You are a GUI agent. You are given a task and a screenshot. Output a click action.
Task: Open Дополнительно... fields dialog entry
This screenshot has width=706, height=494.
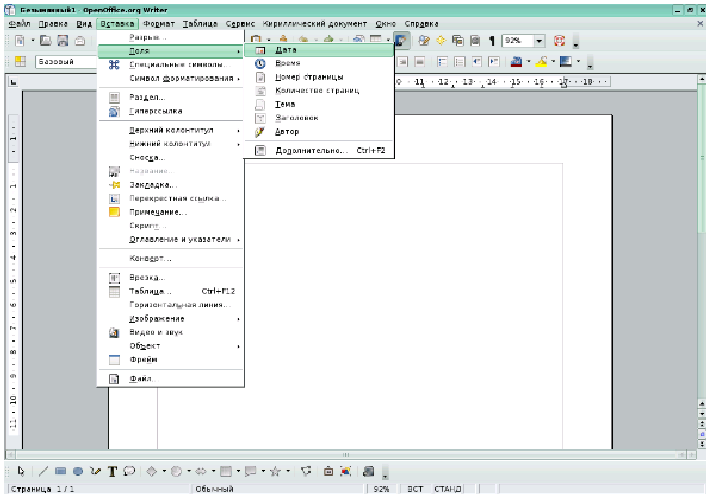coord(319,150)
